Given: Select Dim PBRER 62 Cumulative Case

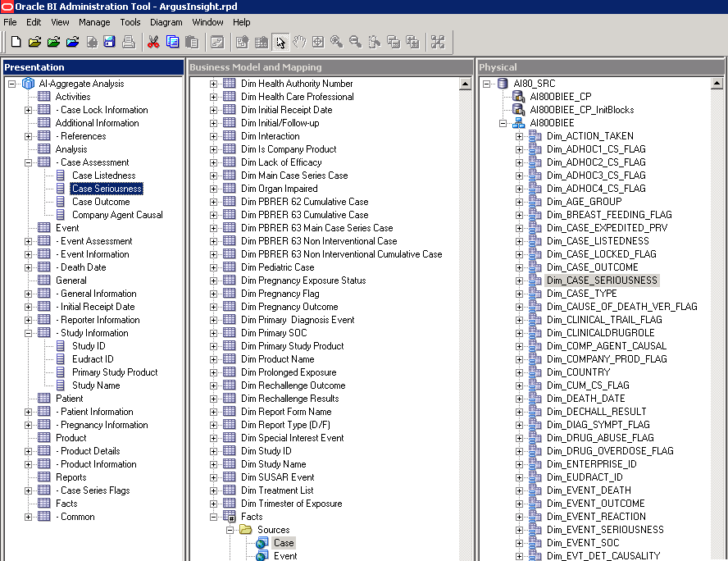Looking at the screenshot, I should point(305,202).
